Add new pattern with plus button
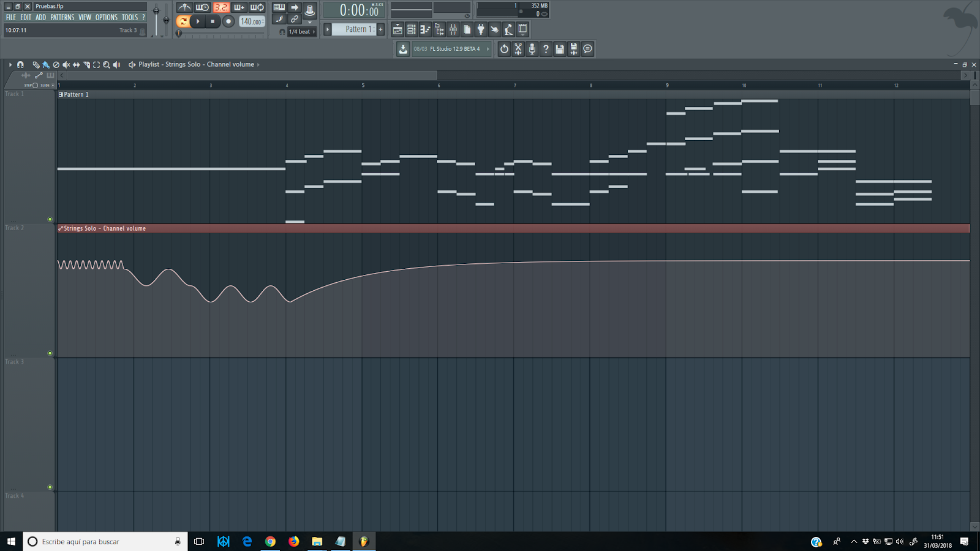The width and height of the screenshot is (980, 551). pos(380,29)
